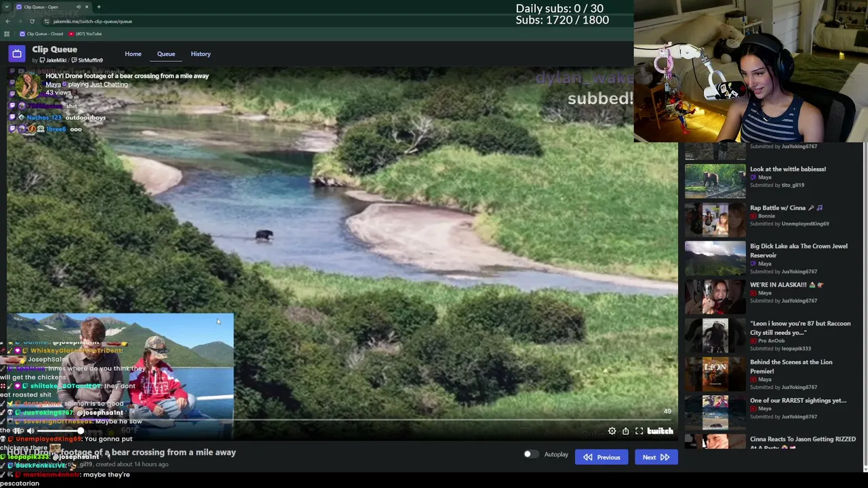
Task: Reload the browser page
Action: 32,21
